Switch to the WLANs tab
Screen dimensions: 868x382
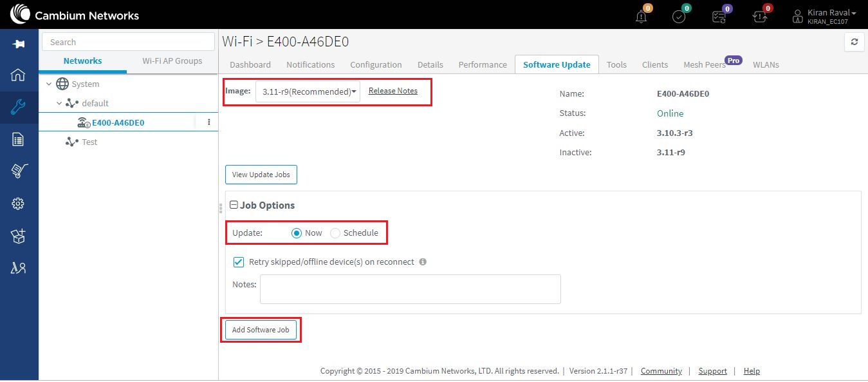tap(766, 64)
